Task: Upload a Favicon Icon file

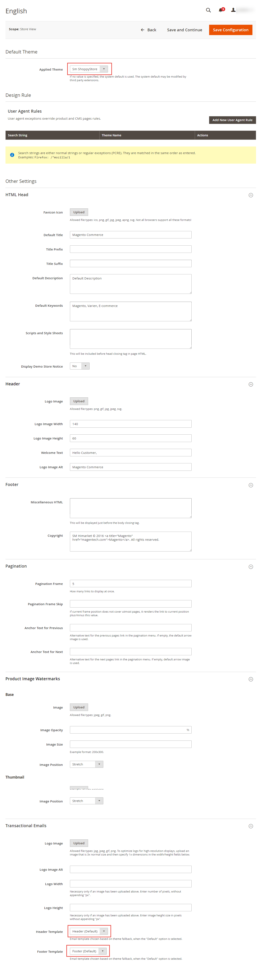Action: coord(79,212)
